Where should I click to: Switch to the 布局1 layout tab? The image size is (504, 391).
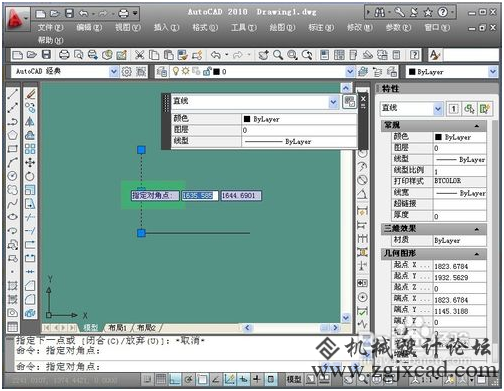click(118, 328)
